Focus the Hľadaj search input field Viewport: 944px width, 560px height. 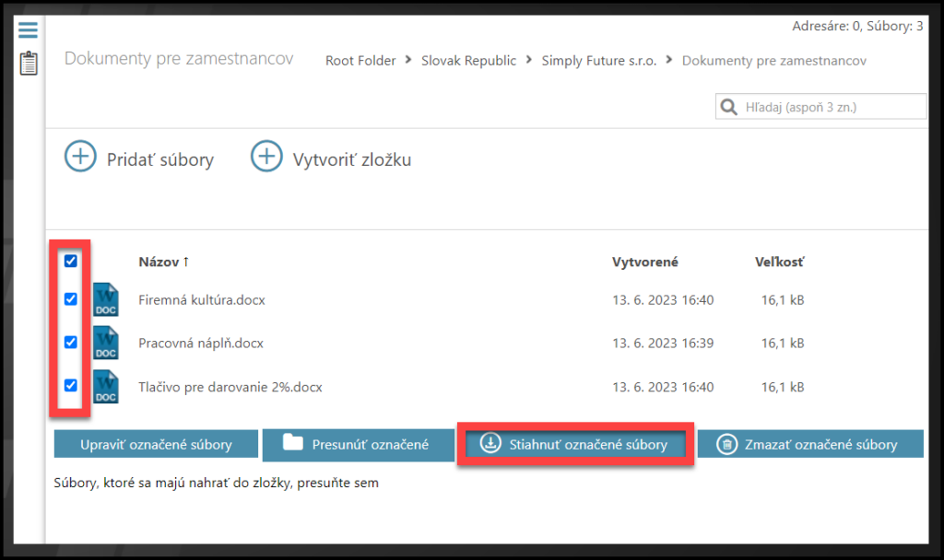[x=821, y=107]
